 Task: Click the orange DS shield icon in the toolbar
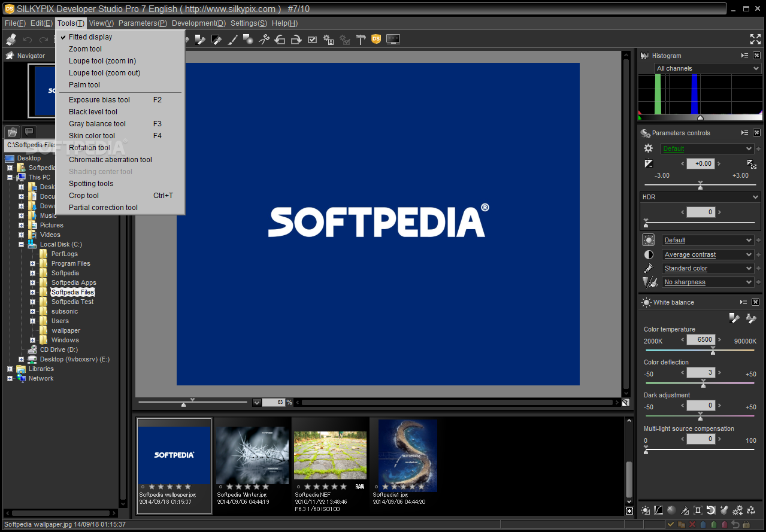click(x=376, y=39)
